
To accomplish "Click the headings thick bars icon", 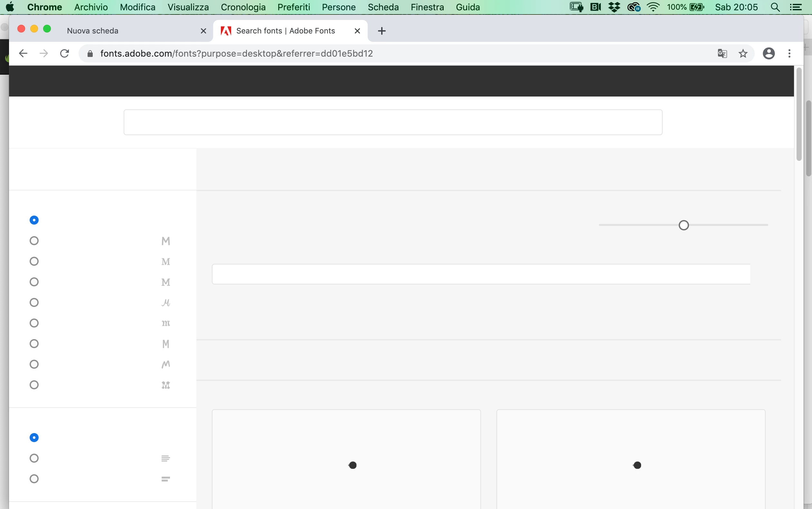I will [165, 479].
